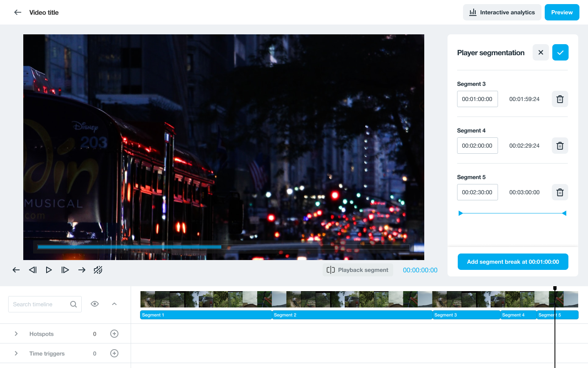Click the back arrow beside Video title
This screenshot has height=368, width=588.
point(18,12)
